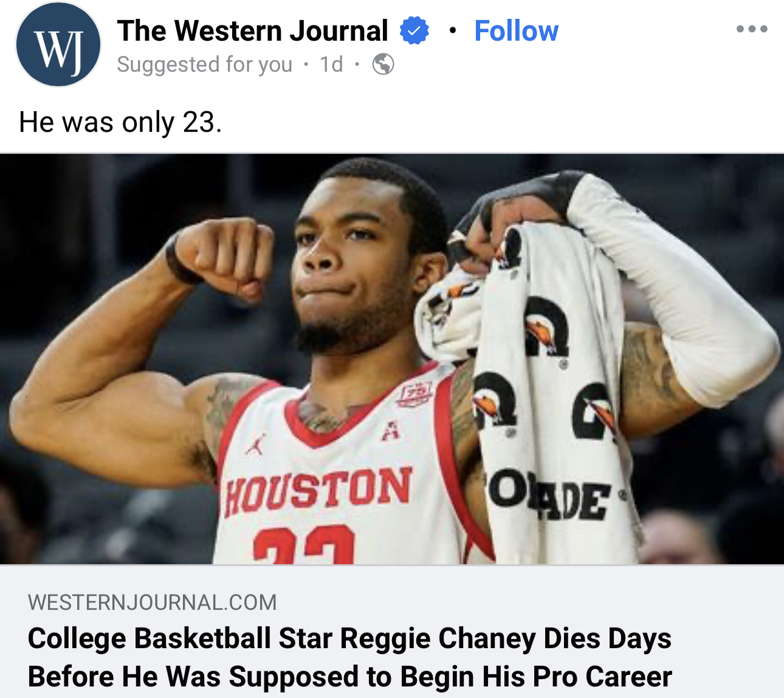Click the blue verified badge
Image resolution: width=784 pixels, height=698 pixels.
[x=414, y=30]
